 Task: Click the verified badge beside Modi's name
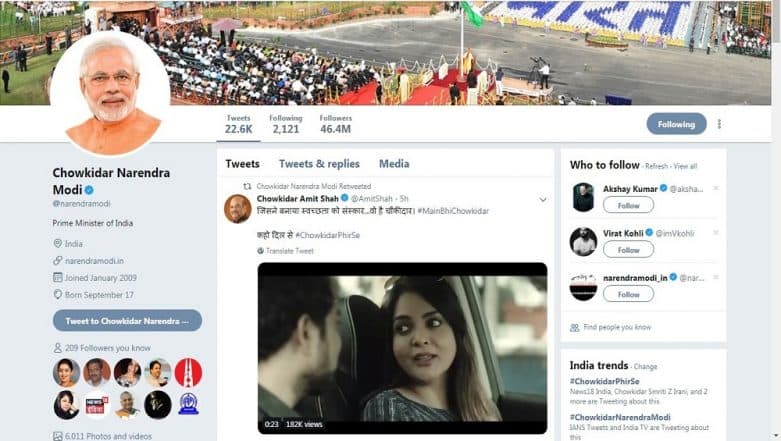(x=89, y=190)
